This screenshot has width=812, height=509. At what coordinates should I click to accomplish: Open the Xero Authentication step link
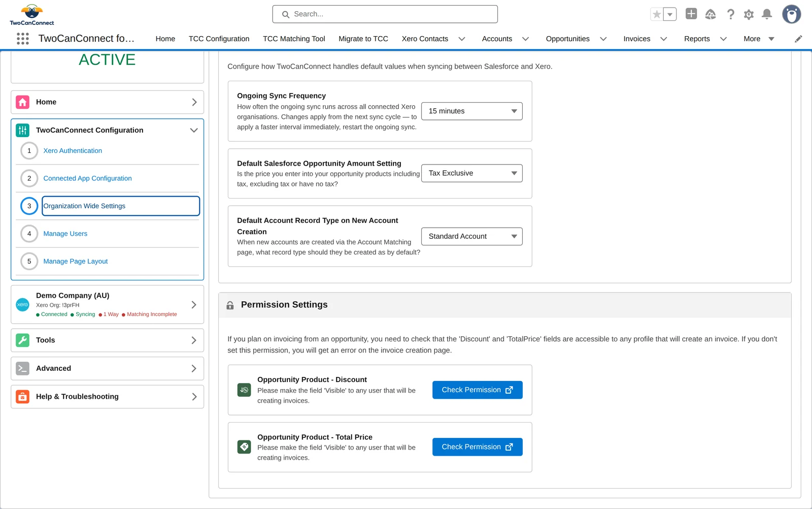[x=73, y=151]
